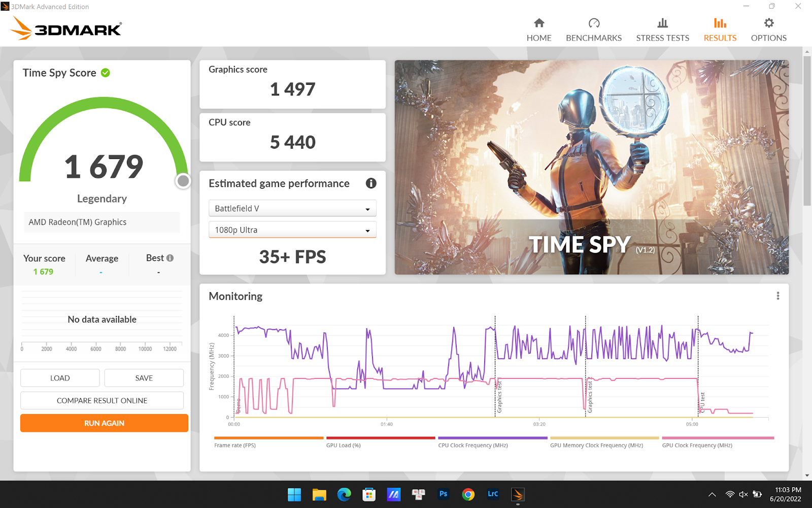This screenshot has height=508, width=812.
Task: Click the Graphics score value 1 497
Action: tap(292, 89)
